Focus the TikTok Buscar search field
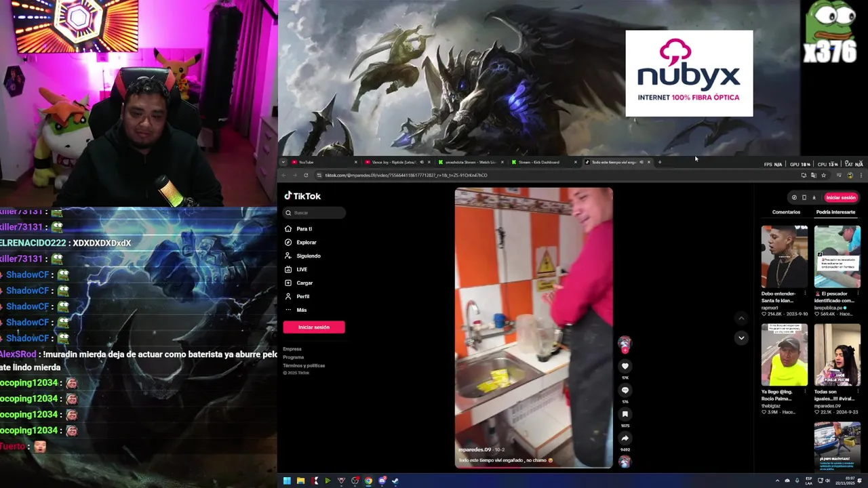Screen dimensions: 868x488 coord(315,213)
